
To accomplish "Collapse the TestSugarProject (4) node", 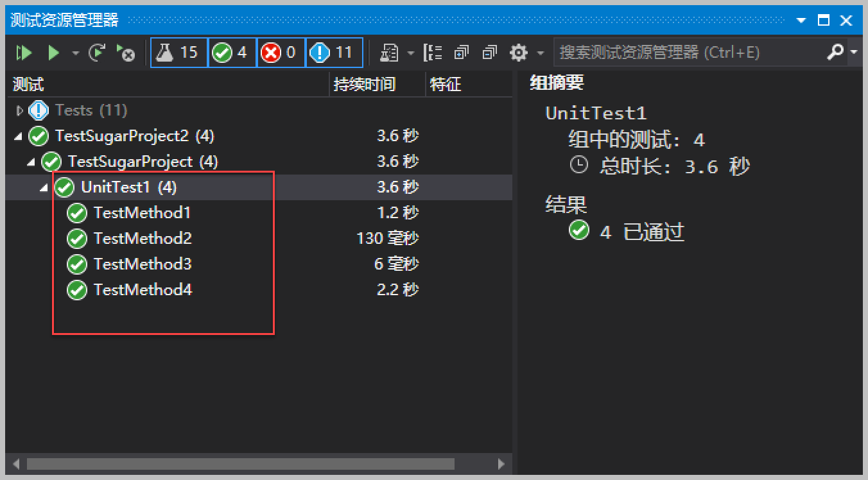I will (x=31, y=162).
